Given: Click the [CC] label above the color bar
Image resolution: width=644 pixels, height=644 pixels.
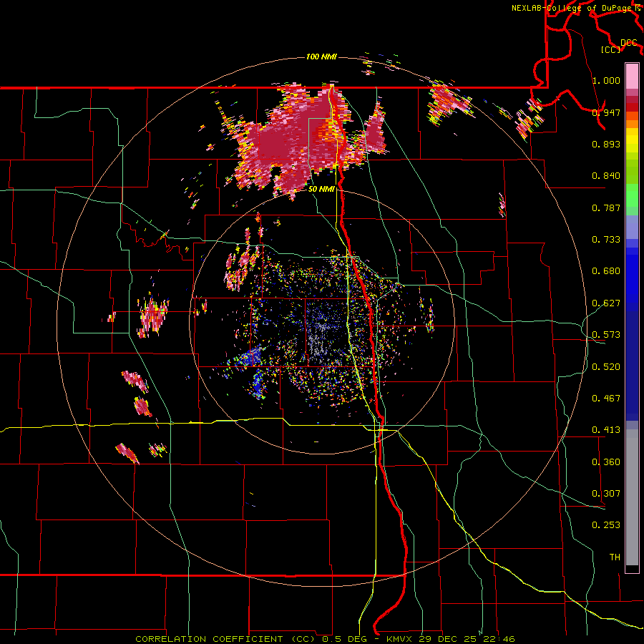Looking at the screenshot, I should 611,49.
